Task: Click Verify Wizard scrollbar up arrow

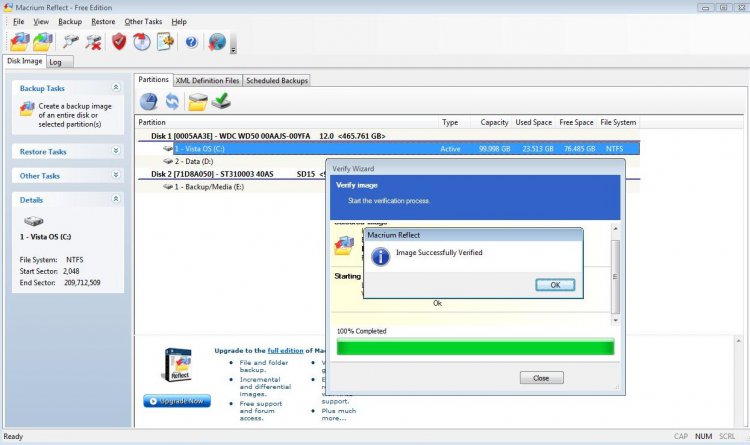Action: coord(616,229)
